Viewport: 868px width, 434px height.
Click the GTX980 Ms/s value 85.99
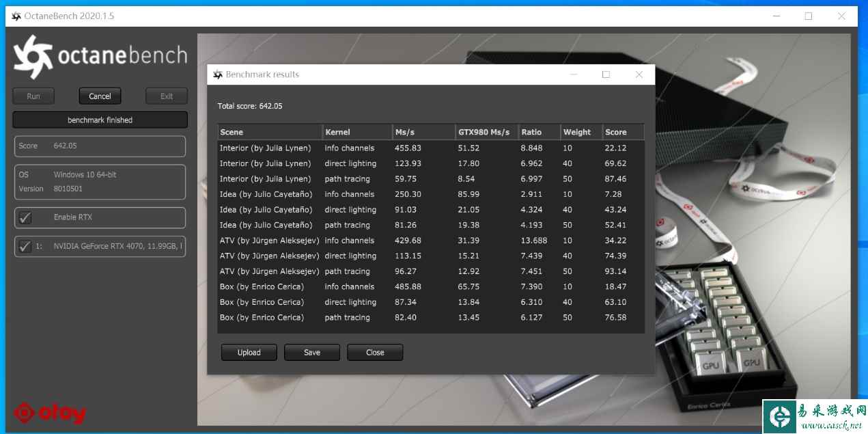(x=468, y=194)
